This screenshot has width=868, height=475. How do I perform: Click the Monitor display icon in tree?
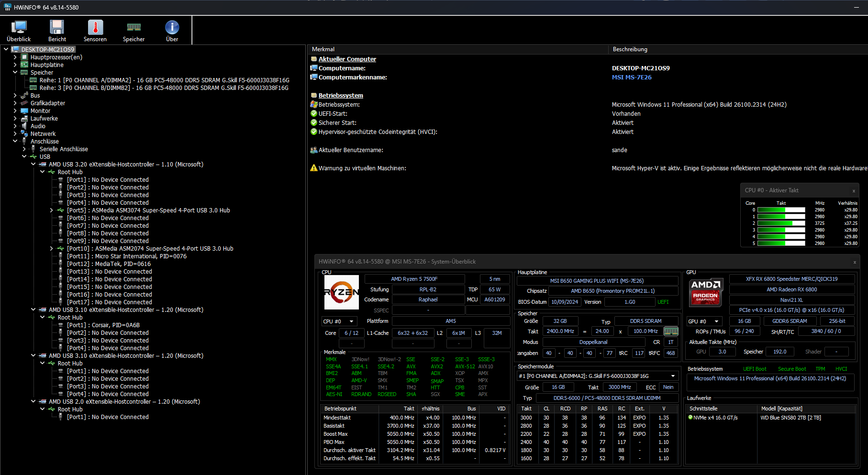pos(24,111)
